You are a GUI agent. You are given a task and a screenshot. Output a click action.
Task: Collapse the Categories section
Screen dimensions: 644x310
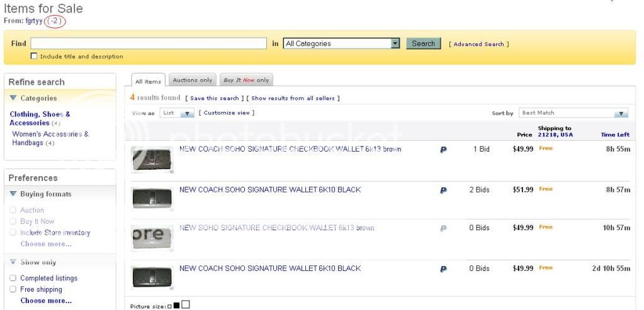[13, 98]
